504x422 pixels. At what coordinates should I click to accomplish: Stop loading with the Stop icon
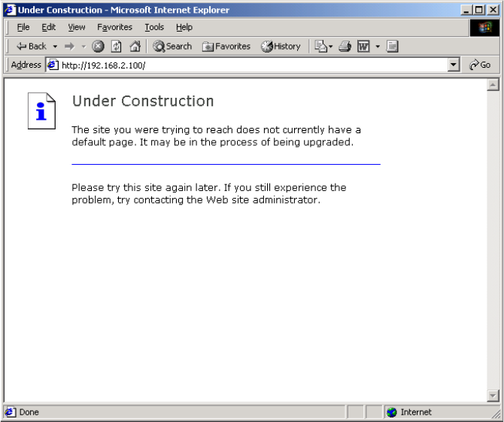98,47
